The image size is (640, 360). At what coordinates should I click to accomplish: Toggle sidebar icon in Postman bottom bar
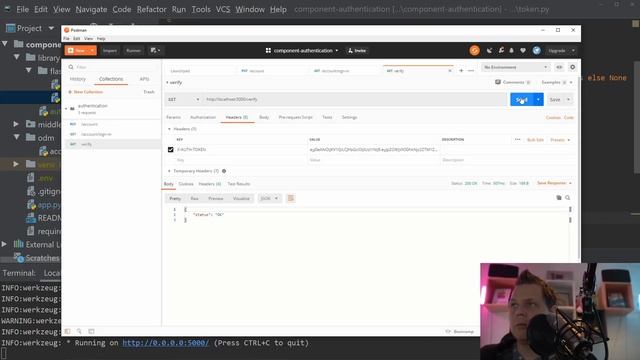(67, 331)
